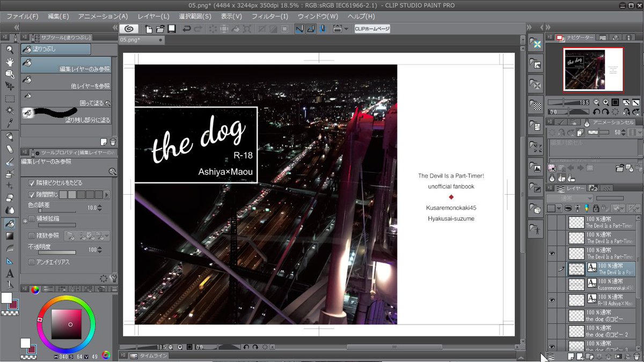Enable アンチエイリアス checkbox
Screen dimensions: 644x362
[31, 262]
